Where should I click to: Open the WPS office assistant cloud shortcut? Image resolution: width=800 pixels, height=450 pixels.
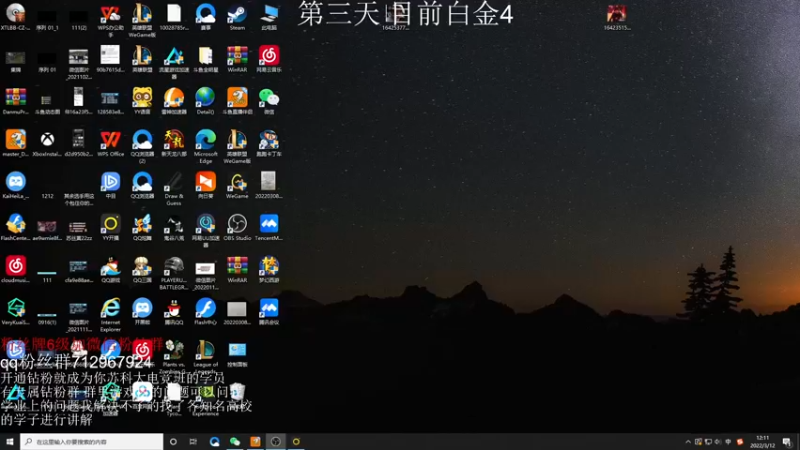[x=110, y=19]
